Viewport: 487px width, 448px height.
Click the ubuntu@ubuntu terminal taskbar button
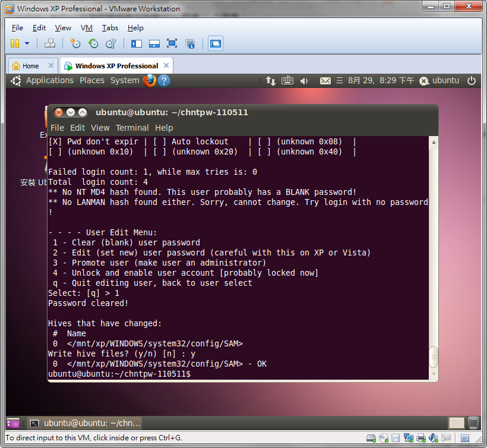pyautogui.click(x=86, y=423)
